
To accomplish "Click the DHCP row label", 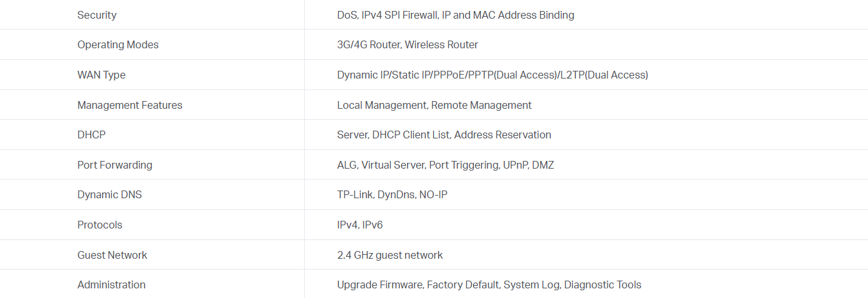I will (x=91, y=135).
